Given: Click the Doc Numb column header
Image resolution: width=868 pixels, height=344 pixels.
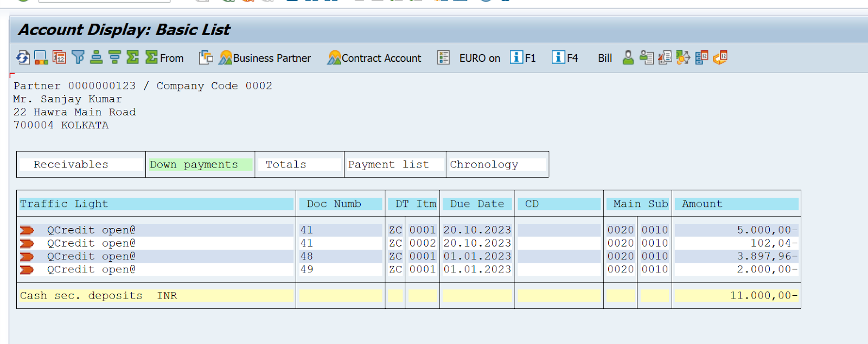Looking at the screenshot, I should click(341, 204).
